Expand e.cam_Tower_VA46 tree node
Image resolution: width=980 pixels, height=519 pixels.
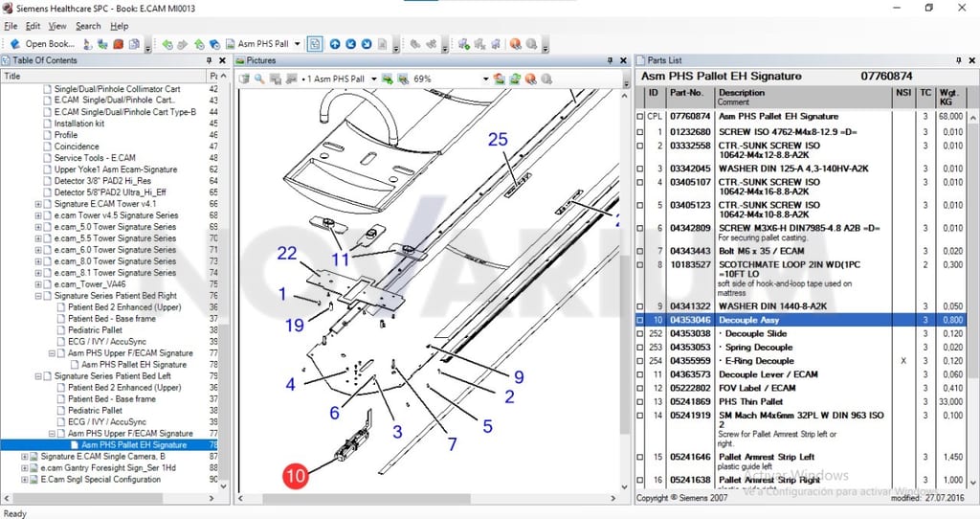38,283
